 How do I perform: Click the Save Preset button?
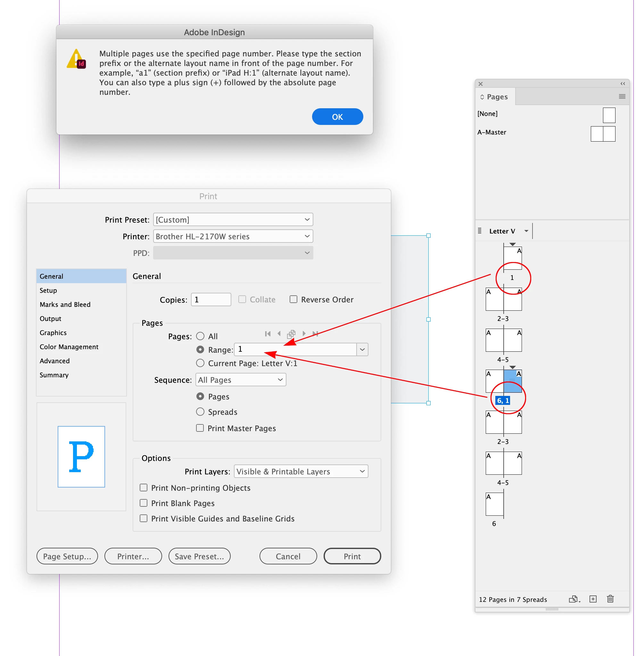coord(199,557)
